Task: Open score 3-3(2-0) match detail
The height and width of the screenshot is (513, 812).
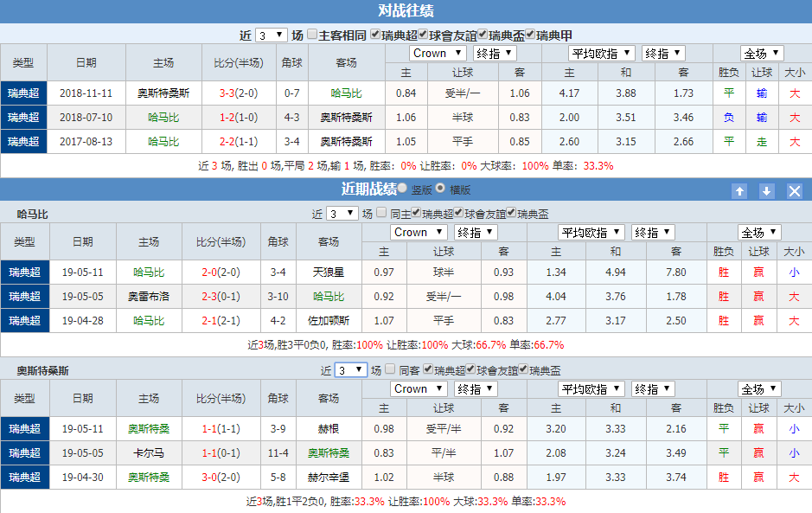Action: tap(239, 93)
